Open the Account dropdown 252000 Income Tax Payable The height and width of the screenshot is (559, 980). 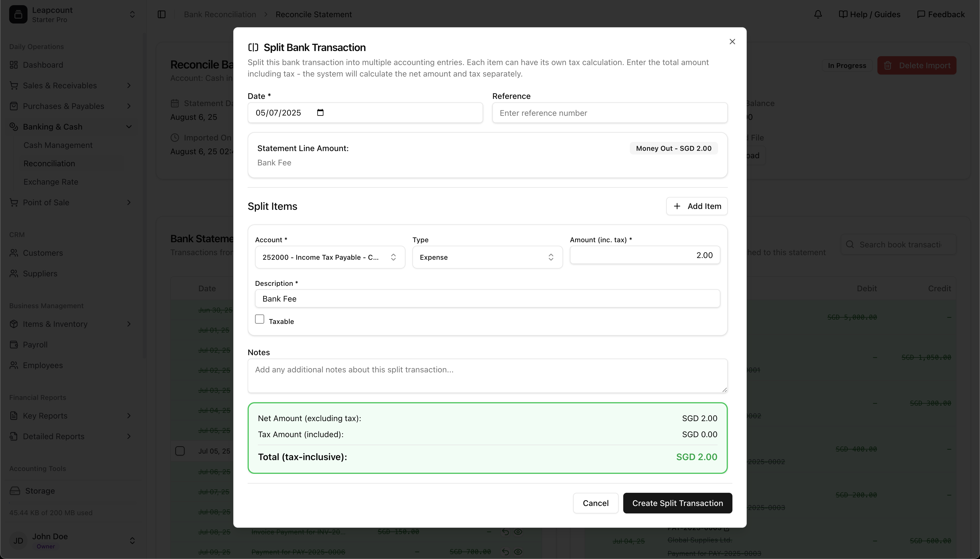[x=330, y=257]
